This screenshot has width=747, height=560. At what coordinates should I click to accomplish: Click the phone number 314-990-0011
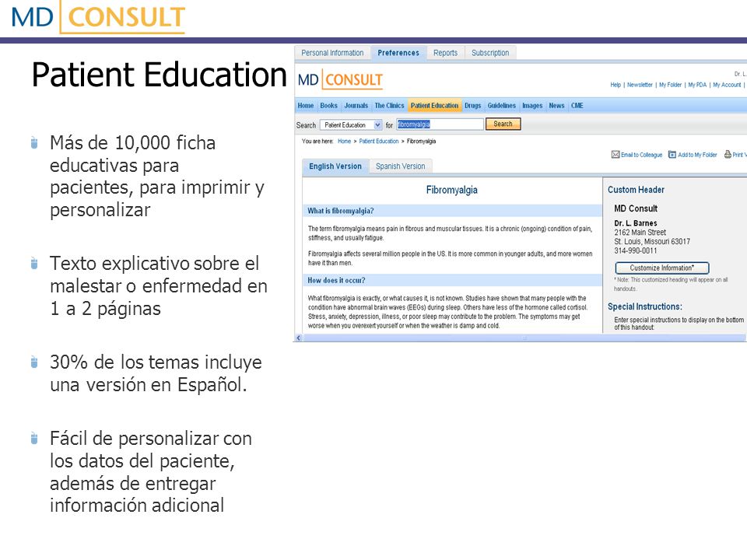[x=635, y=250]
